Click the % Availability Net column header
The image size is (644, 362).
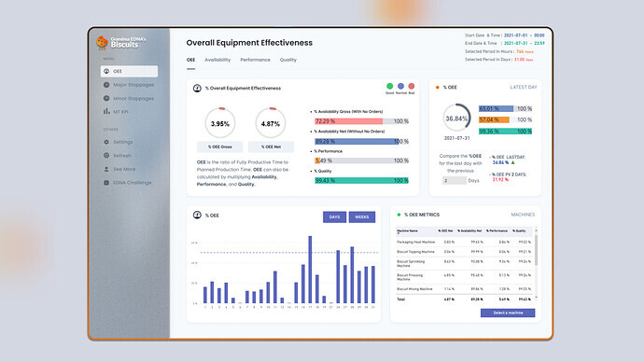pos(469,230)
